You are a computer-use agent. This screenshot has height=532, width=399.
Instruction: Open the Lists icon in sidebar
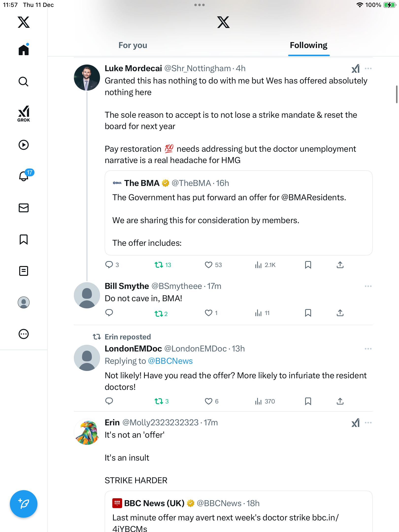pyautogui.click(x=24, y=271)
